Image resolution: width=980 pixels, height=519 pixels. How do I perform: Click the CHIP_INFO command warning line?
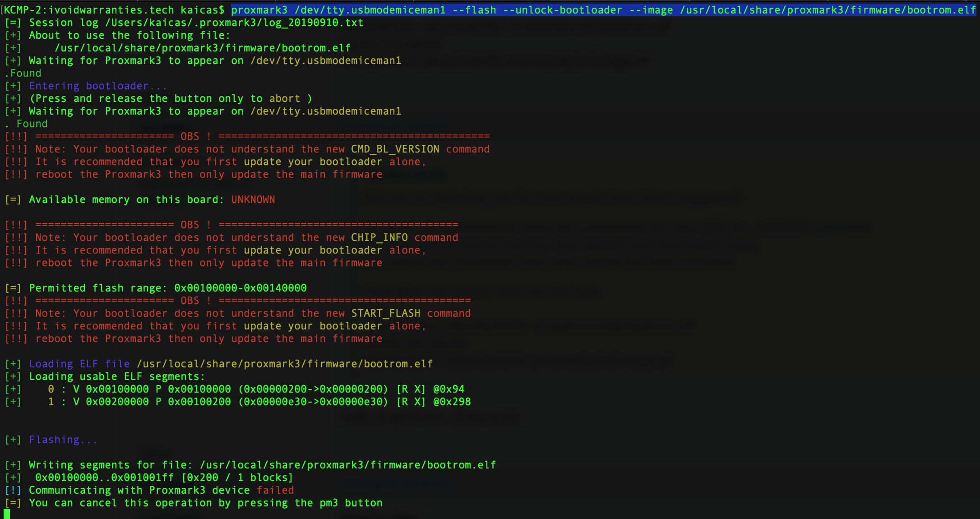pos(231,237)
